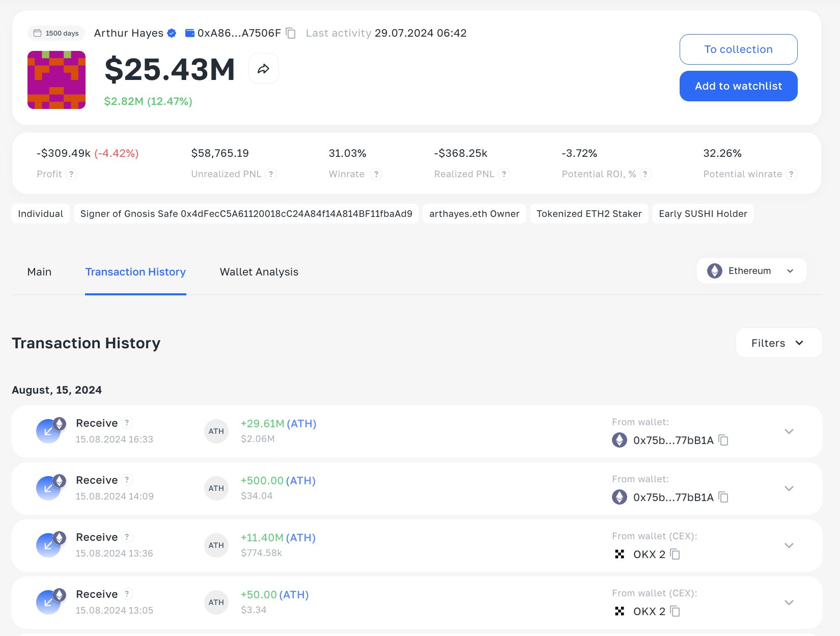Screen dimensions: 840x636
Task: Open the Filters dropdown
Action: tap(778, 343)
